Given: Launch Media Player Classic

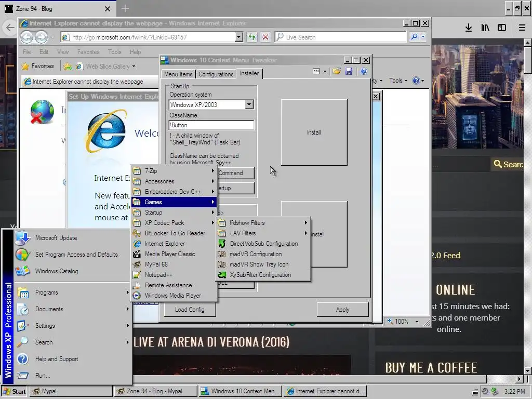Looking at the screenshot, I should (x=175, y=254).
